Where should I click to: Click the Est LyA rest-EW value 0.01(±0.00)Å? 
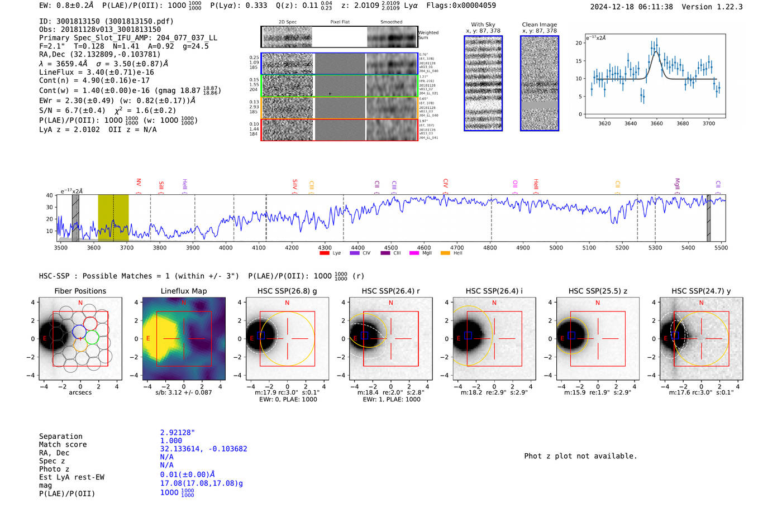pos(188,475)
